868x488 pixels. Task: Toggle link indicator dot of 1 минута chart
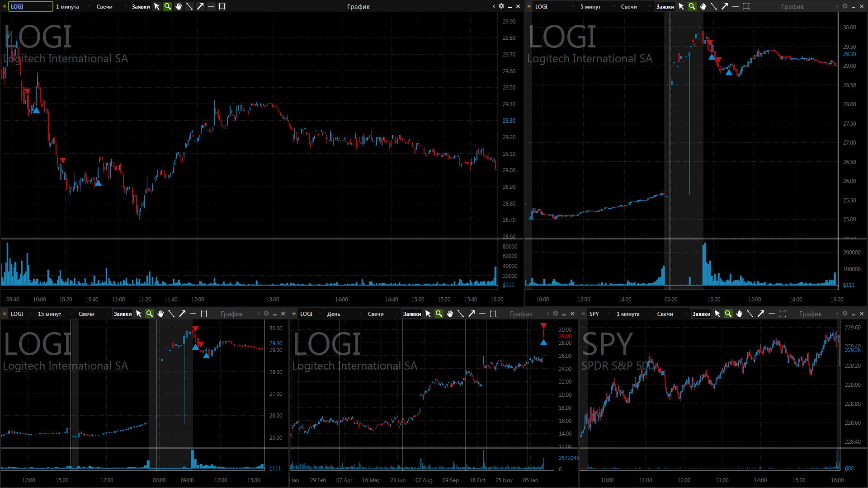point(5,6)
